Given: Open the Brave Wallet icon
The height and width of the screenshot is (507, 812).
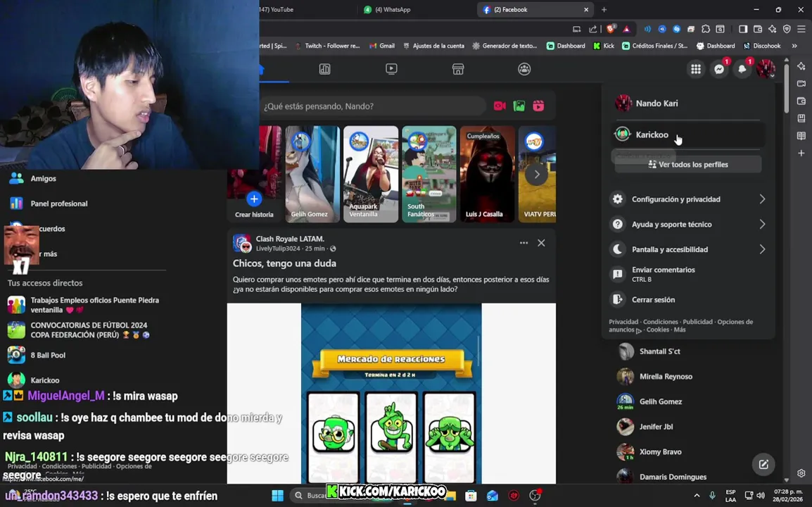Looking at the screenshot, I should click(758, 29).
